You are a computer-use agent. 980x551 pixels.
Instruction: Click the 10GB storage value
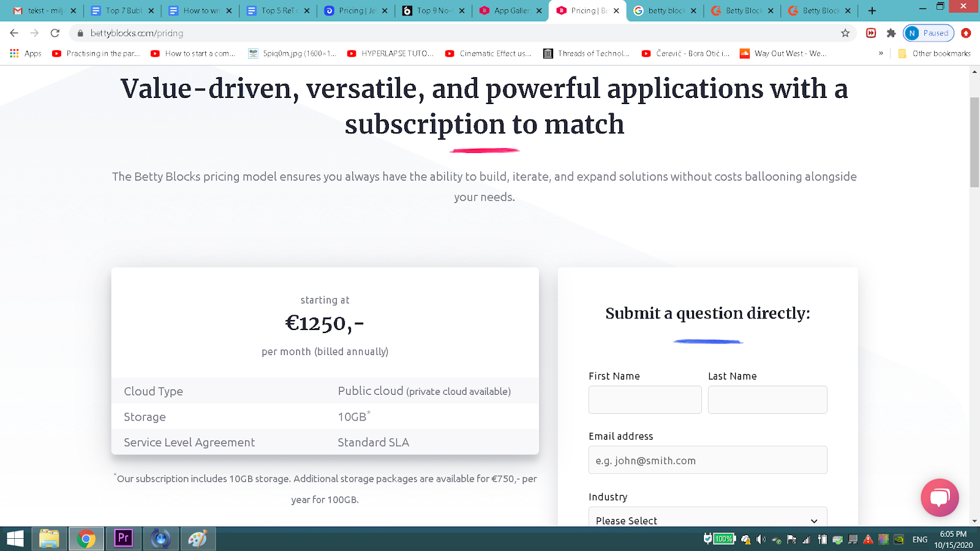click(x=354, y=416)
